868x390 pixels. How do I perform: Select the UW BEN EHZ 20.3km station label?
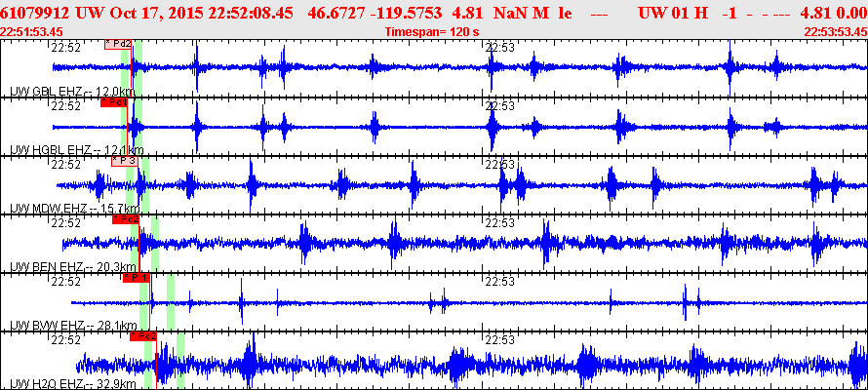click(x=72, y=267)
